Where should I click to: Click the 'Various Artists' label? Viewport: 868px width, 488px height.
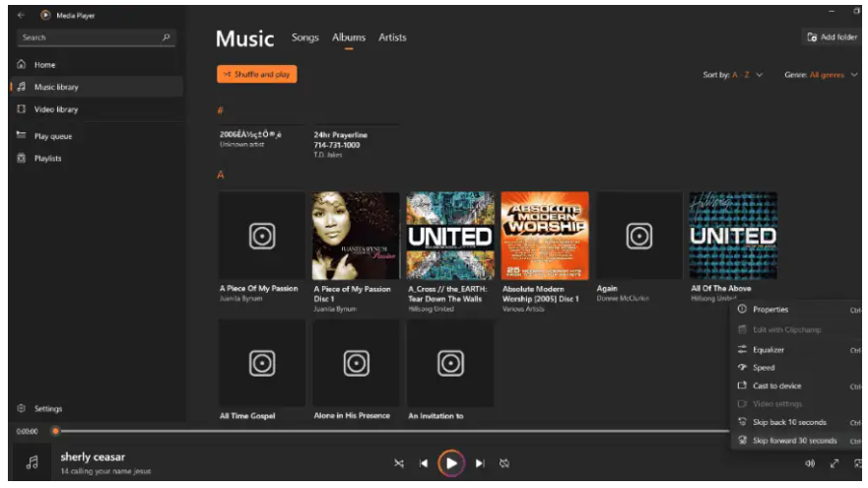click(x=523, y=310)
